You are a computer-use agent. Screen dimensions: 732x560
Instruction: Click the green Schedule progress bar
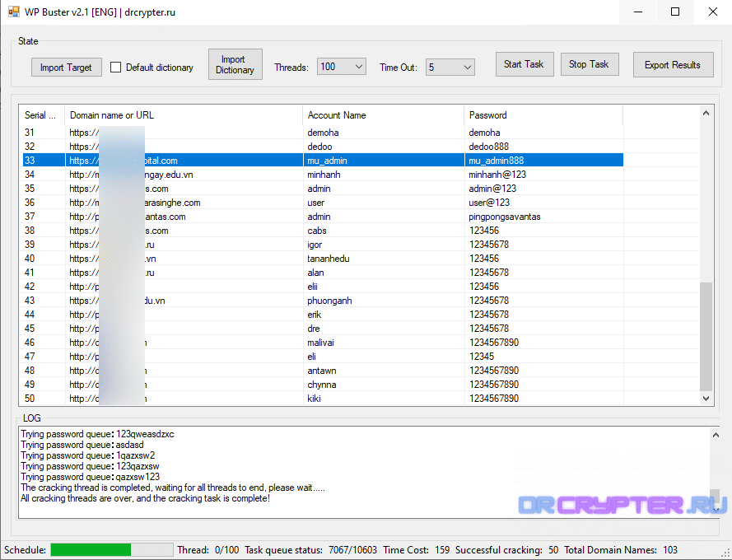91,549
